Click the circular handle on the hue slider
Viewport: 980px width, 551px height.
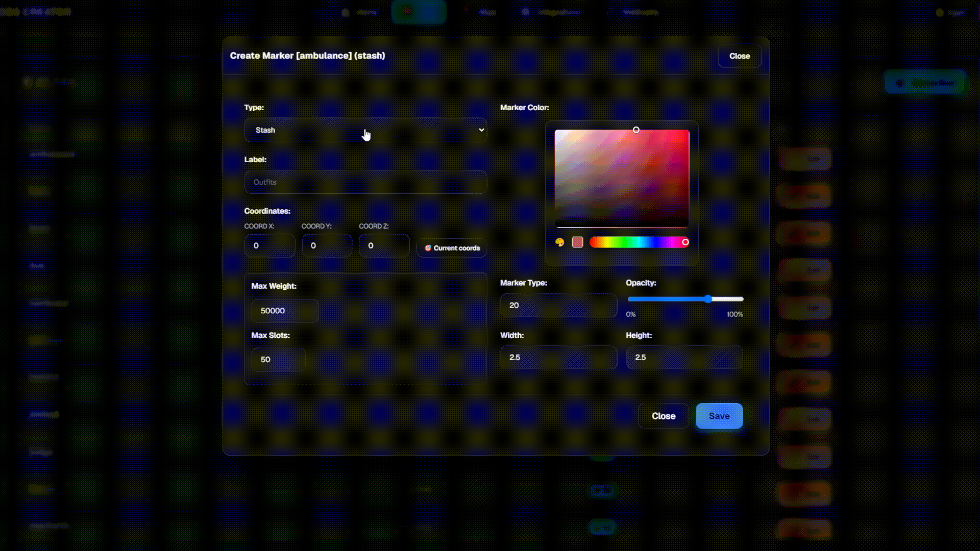[685, 242]
